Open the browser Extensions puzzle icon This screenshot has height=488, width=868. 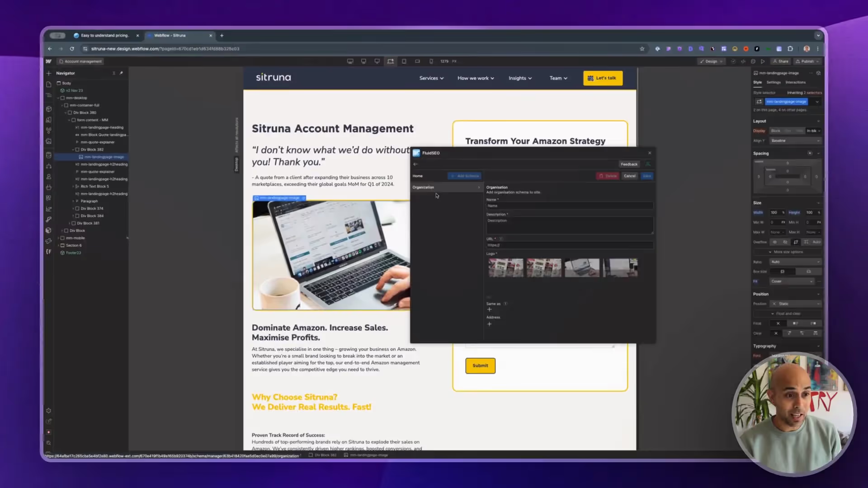(790, 49)
